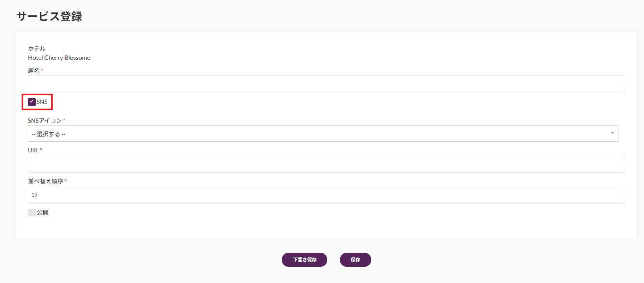Click the value 19 in sort order
644x283 pixels.
(x=35, y=195)
